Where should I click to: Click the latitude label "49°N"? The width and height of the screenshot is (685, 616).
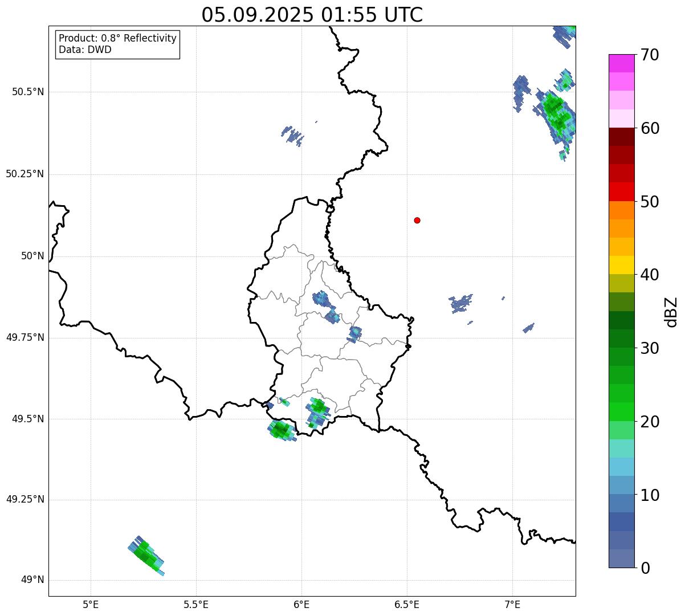32,580
